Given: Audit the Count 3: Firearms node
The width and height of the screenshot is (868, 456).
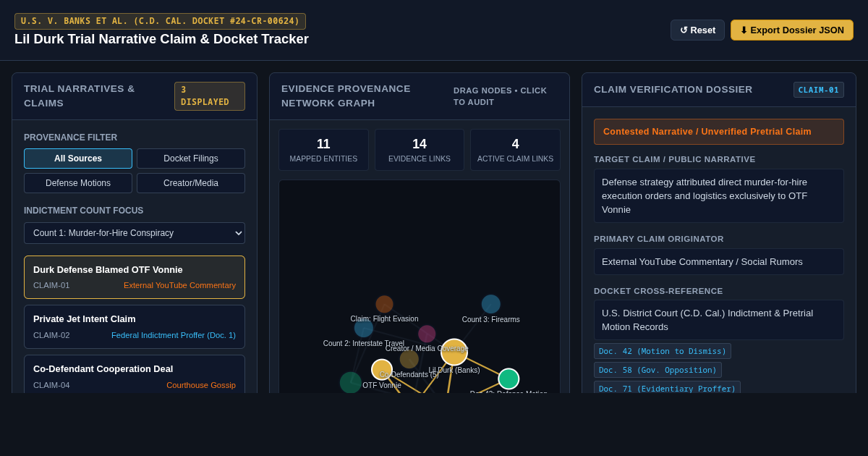Looking at the screenshot, I should (491, 304).
